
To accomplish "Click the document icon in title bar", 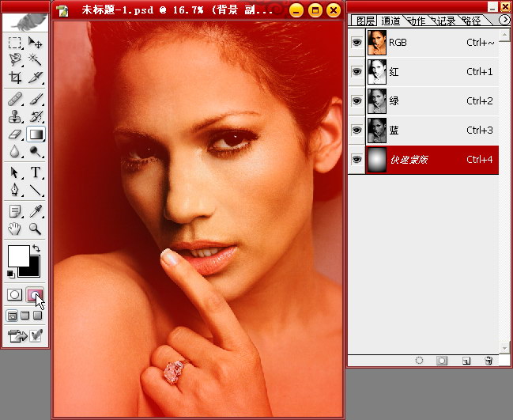I will [62, 10].
